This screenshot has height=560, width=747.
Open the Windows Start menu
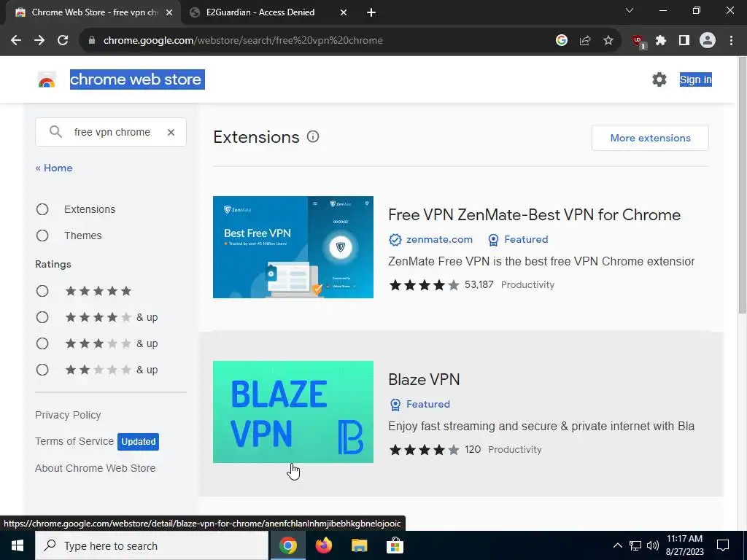click(x=18, y=545)
